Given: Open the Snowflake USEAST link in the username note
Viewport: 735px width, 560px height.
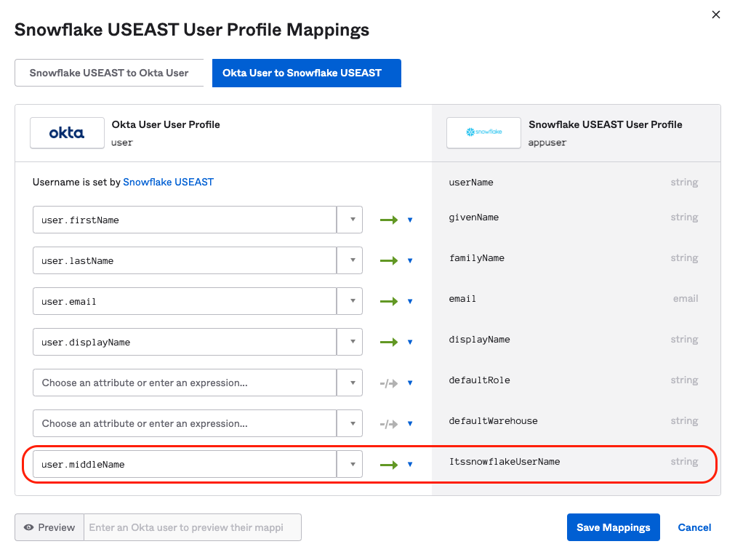Looking at the screenshot, I should click(168, 182).
